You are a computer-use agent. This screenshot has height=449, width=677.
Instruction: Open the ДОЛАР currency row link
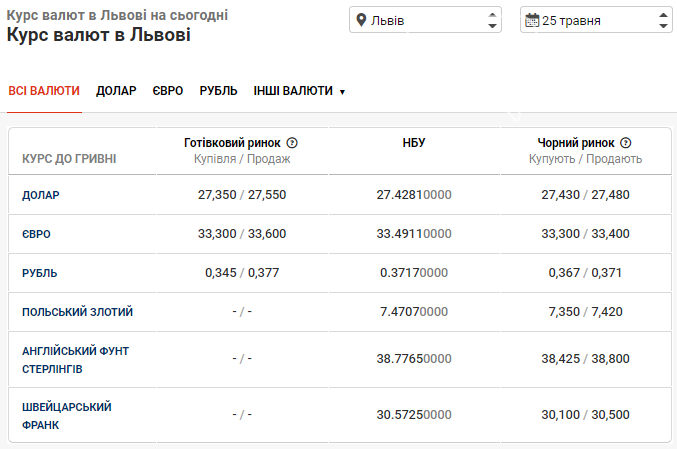coord(41,195)
